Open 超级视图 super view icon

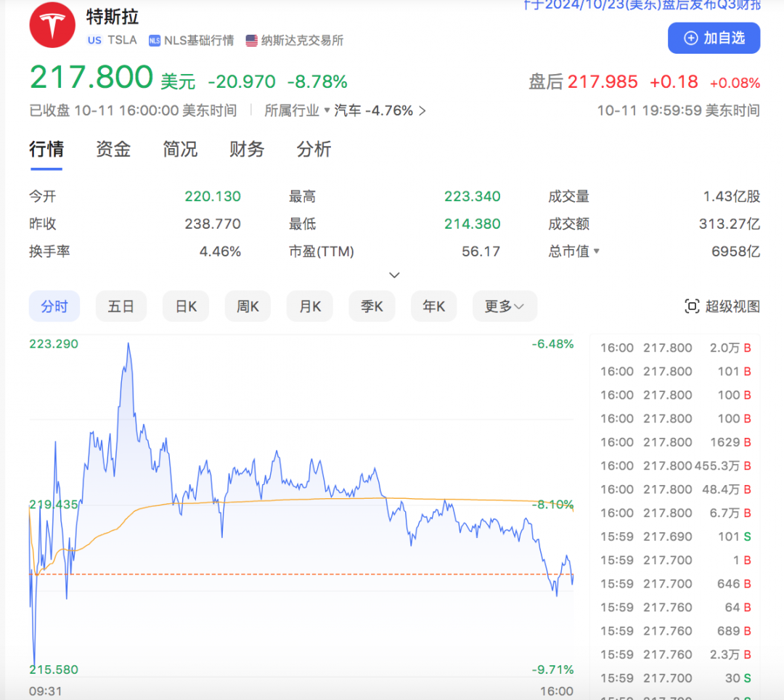692,306
